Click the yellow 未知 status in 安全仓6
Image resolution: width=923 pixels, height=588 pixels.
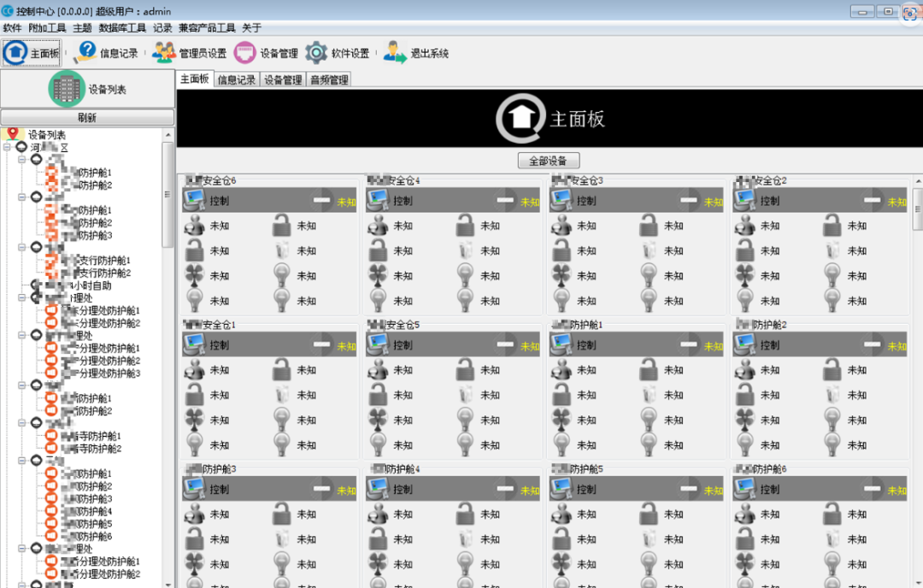click(x=346, y=202)
